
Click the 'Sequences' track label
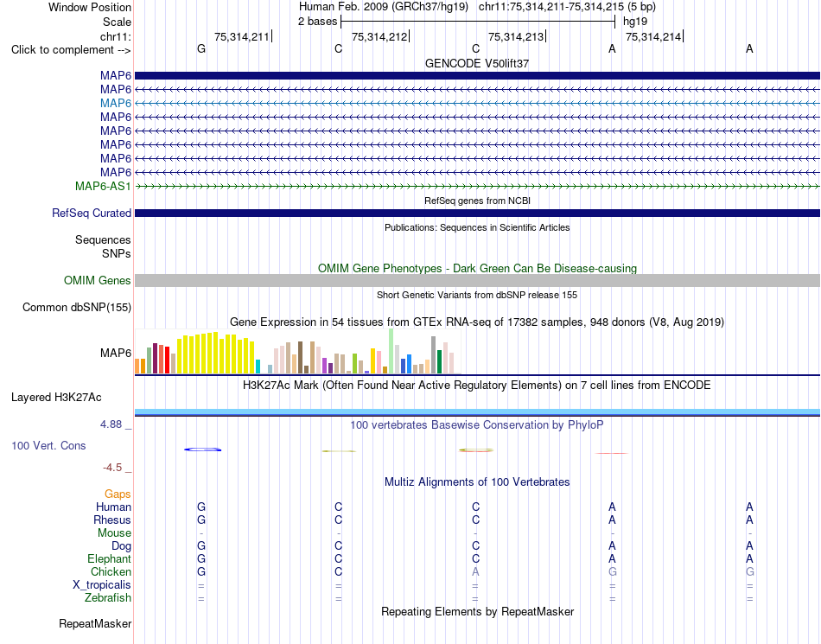(x=103, y=239)
